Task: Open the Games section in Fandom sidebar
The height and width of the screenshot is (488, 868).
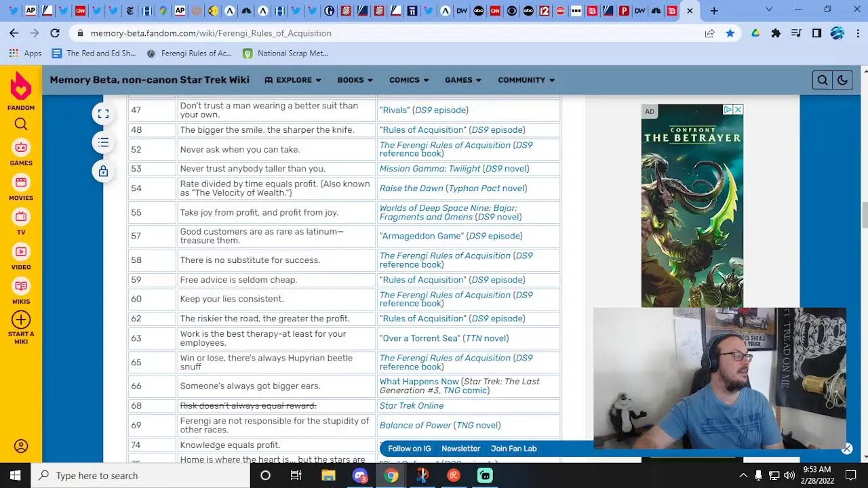Action: (21, 152)
